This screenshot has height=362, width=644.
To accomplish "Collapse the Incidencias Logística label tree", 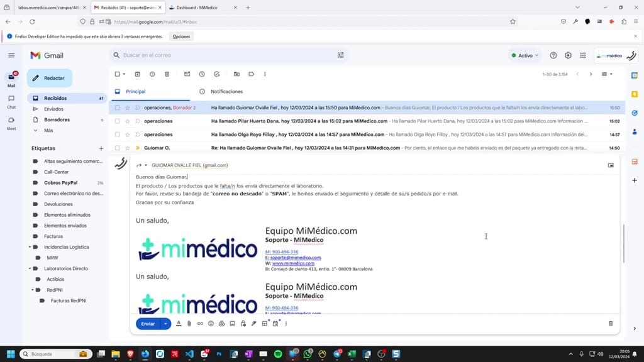I will [30, 247].
